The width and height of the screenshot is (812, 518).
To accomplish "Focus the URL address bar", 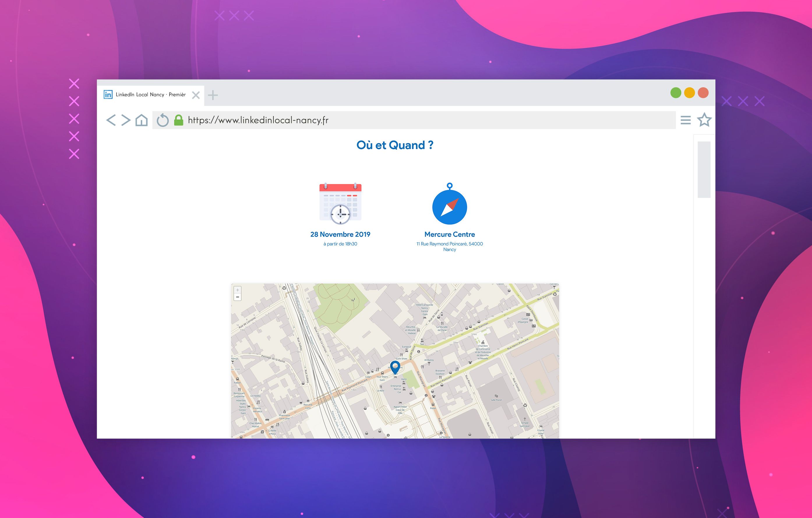I will click(x=414, y=120).
